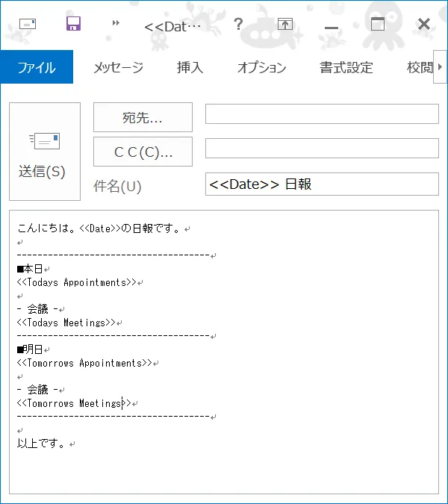
Task: Send the email with 送信(S) button
Action: (x=45, y=152)
